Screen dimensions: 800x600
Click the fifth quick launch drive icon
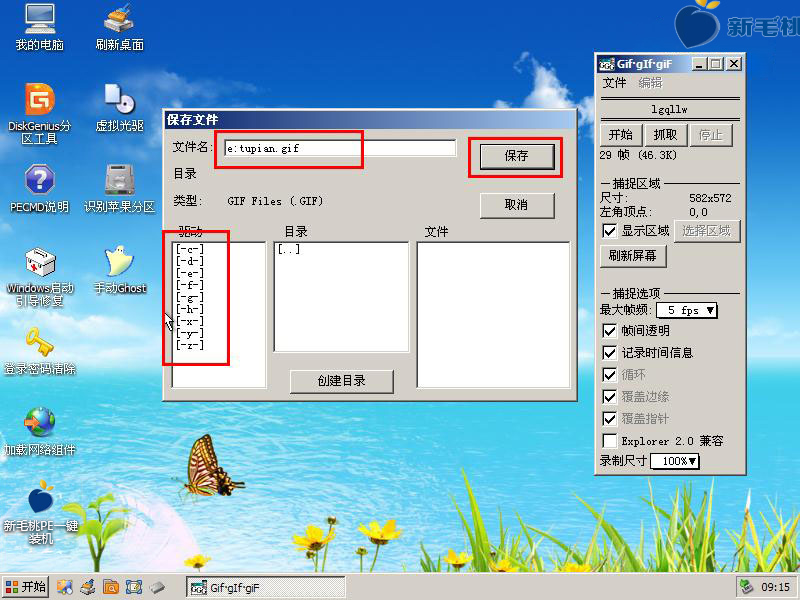[157, 587]
